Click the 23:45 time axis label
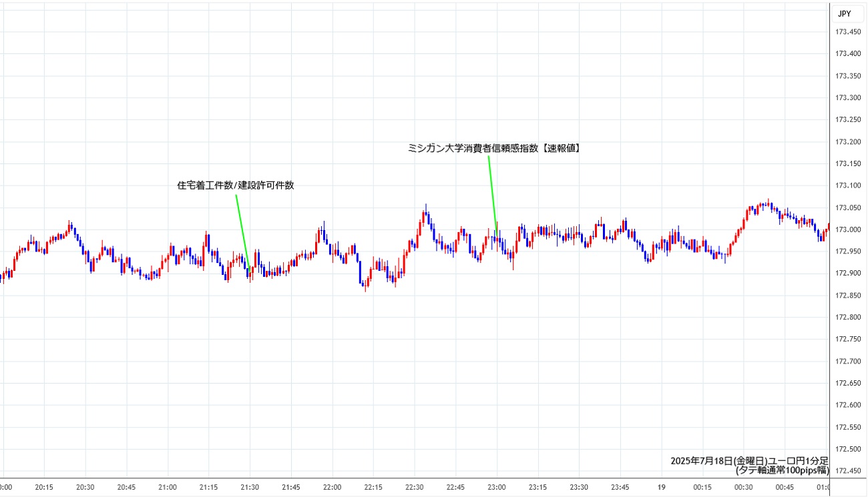 tap(620, 488)
